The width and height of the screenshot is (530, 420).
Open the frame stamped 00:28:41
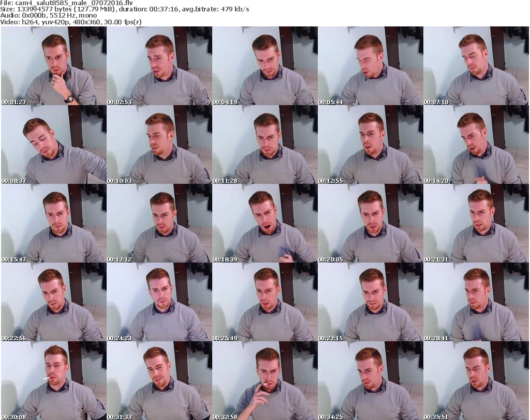[x=476, y=302]
